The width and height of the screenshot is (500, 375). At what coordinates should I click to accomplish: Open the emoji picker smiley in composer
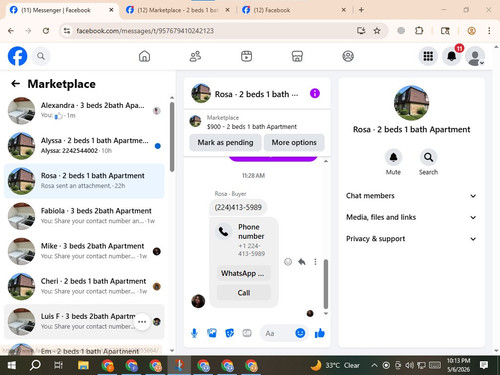coord(300,333)
